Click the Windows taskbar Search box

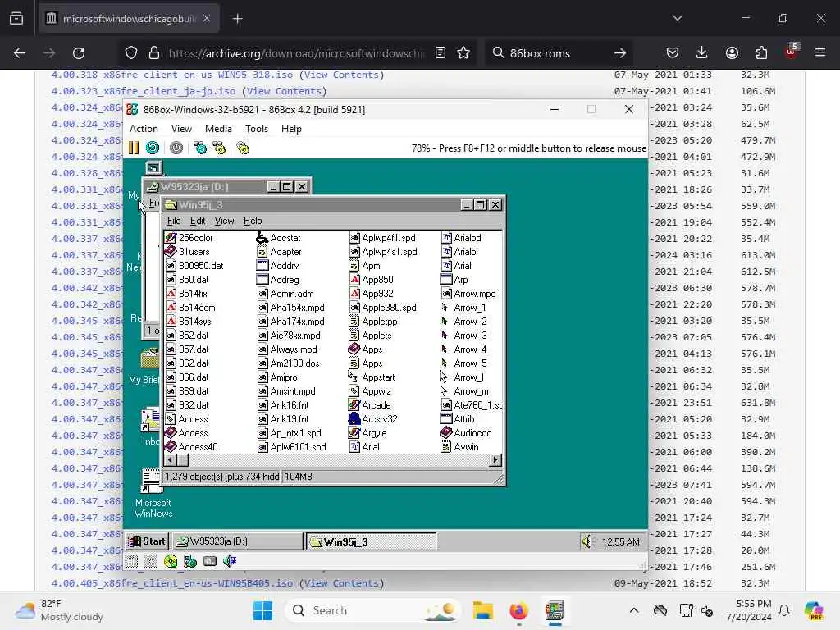(x=372, y=610)
